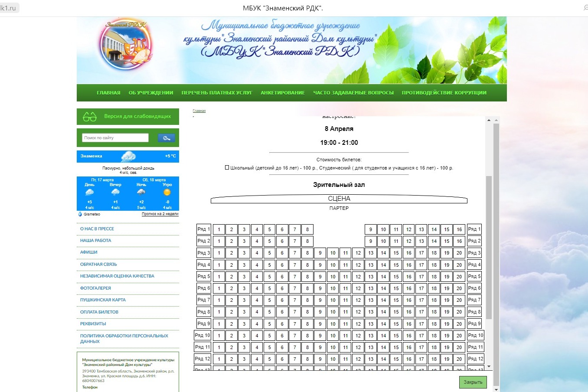The image size is (588, 392).
Task: Select seat 17 in Ряд 12
Action: 421,359
